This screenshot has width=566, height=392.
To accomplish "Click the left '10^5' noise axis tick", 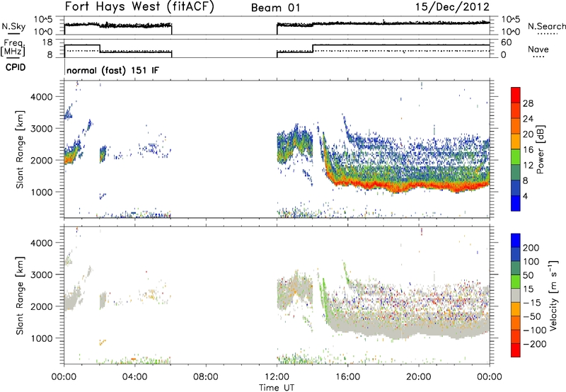I will [x=43, y=20].
